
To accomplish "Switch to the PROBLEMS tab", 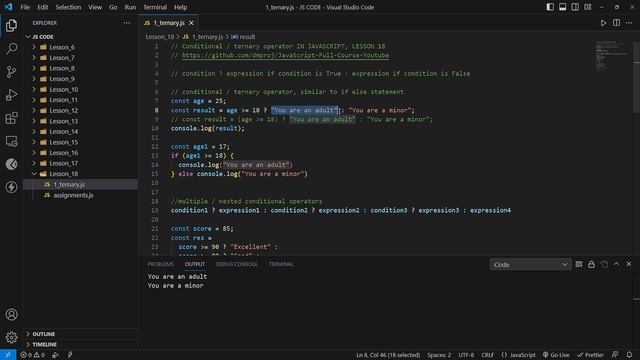I will [x=160, y=264].
